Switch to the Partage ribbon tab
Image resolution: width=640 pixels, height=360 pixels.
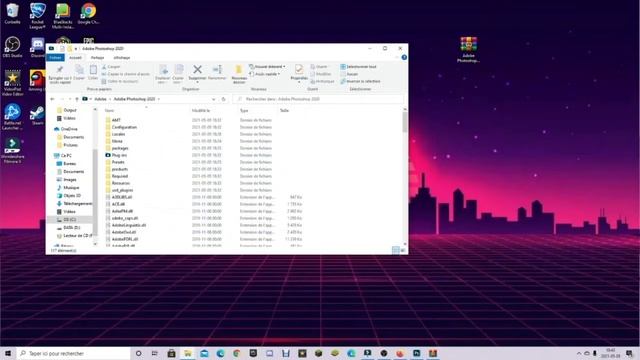(x=98, y=58)
